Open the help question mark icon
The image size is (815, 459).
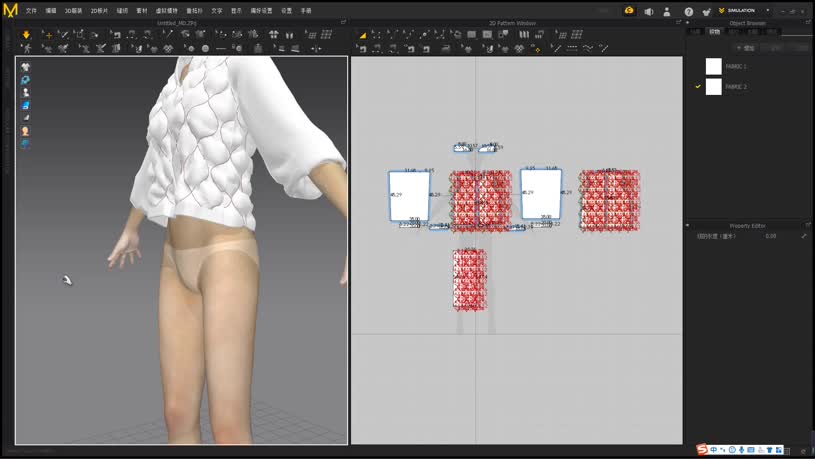point(689,11)
